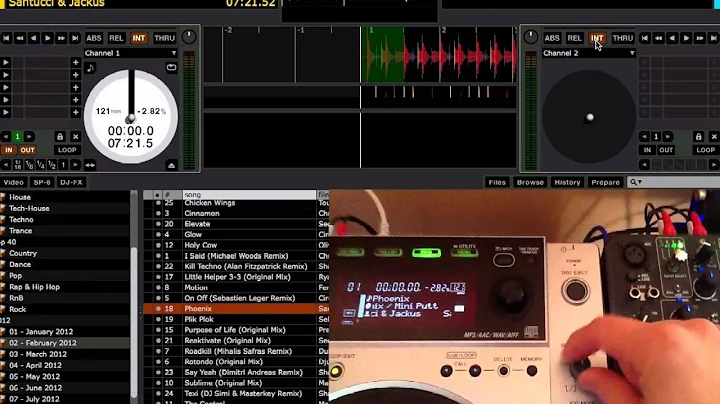Open the Video tab
The height and width of the screenshot is (404, 720).
[x=13, y=182]
